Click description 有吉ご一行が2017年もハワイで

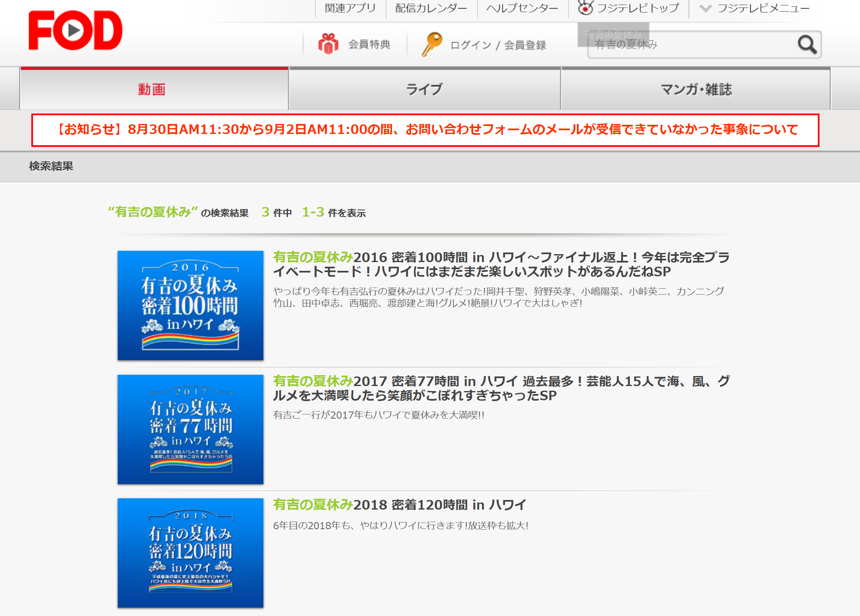(x=379, y=415)
